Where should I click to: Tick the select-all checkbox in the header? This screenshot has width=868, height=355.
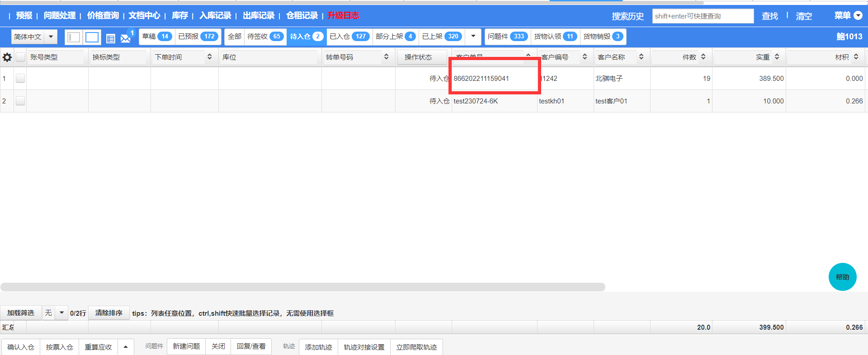click(20, 57)
